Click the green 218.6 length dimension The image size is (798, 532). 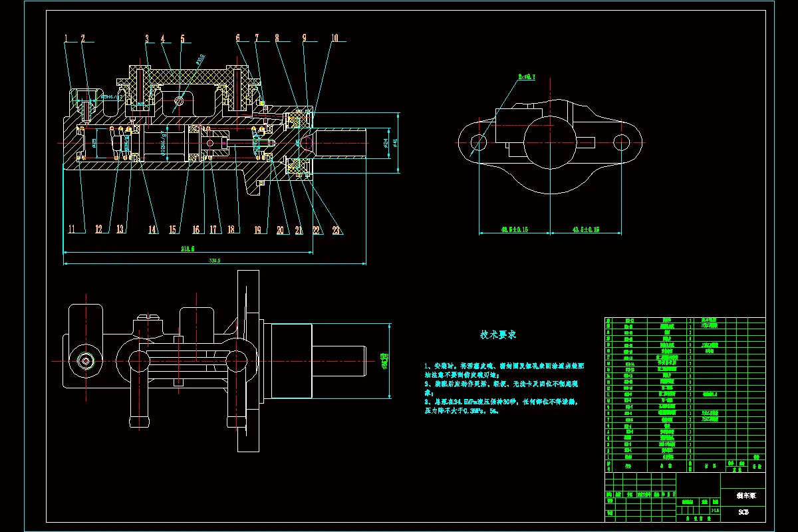pyautogui.click(x=187, y=249)
